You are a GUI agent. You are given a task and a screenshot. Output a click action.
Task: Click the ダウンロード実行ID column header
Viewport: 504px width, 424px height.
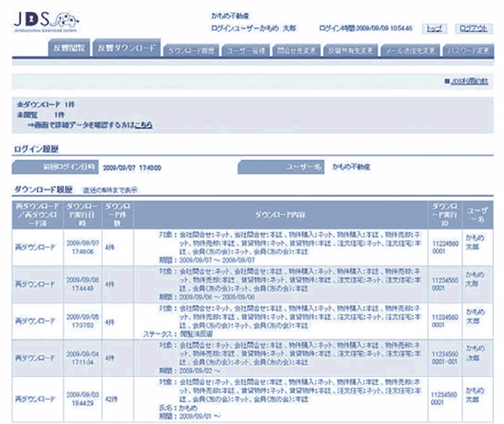tap(442, 214)
